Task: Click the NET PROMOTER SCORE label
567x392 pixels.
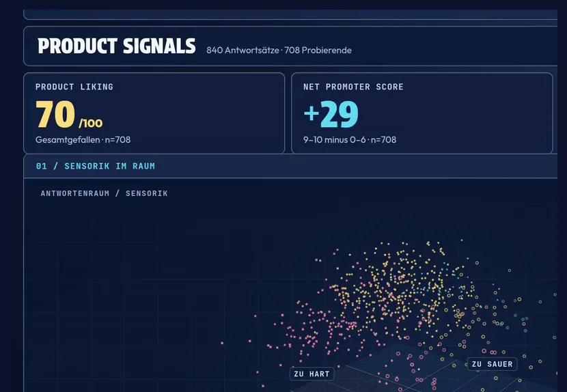Action: (x=353, y=87)
